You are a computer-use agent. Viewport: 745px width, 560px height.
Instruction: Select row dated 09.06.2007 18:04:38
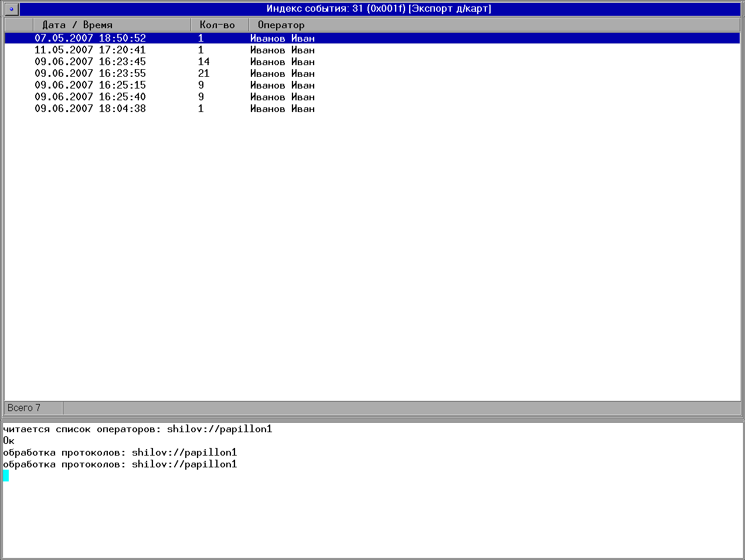coord(372,108)
